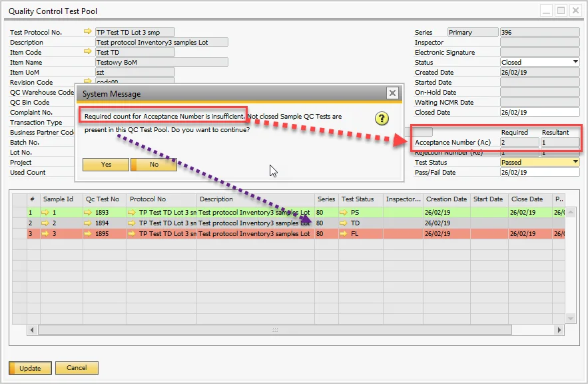Click the grid's vertical scrollbar up arrow

pyautogui.click(x=571, y=213)
